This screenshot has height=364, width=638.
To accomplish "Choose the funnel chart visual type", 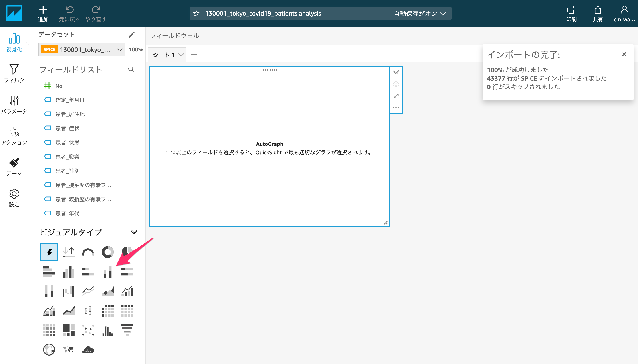I will click(x=127, y=330).
